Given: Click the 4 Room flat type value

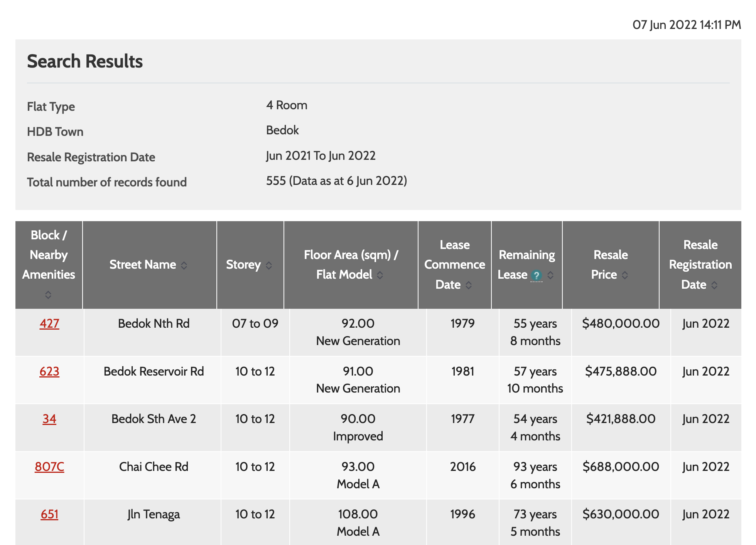Looking at the screenshot, I should pyautogui.click(x=287, y=105).
